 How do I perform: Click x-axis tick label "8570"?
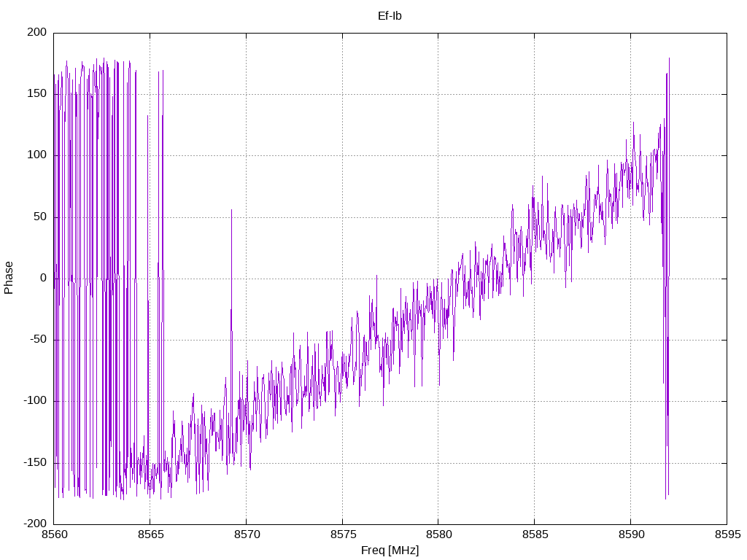247,534
